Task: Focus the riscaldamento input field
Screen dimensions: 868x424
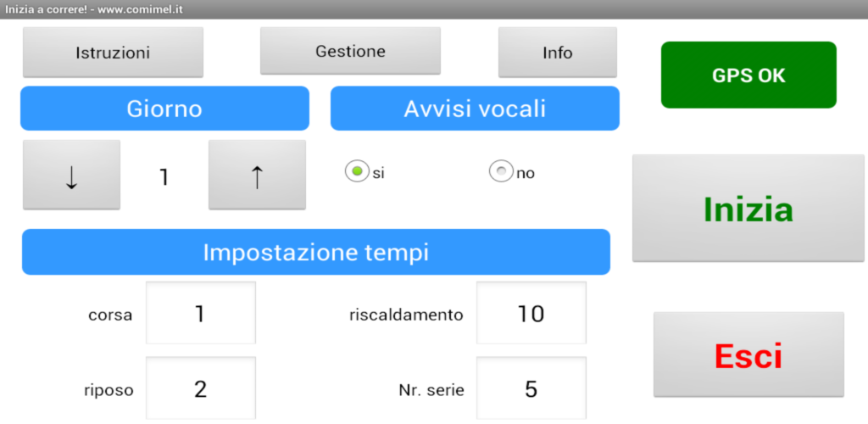Action: click(x=531, y=314)
